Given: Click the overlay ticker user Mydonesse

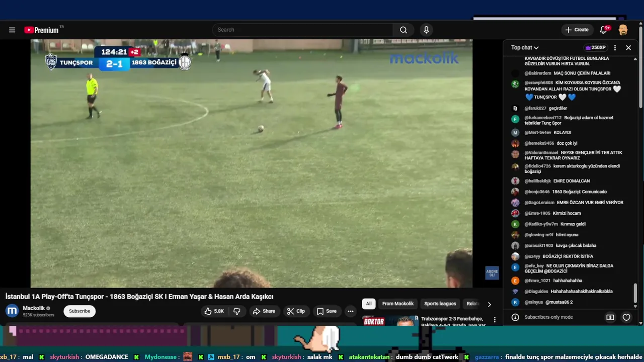Looking at the screenshot, I should (x=162, y=357).
